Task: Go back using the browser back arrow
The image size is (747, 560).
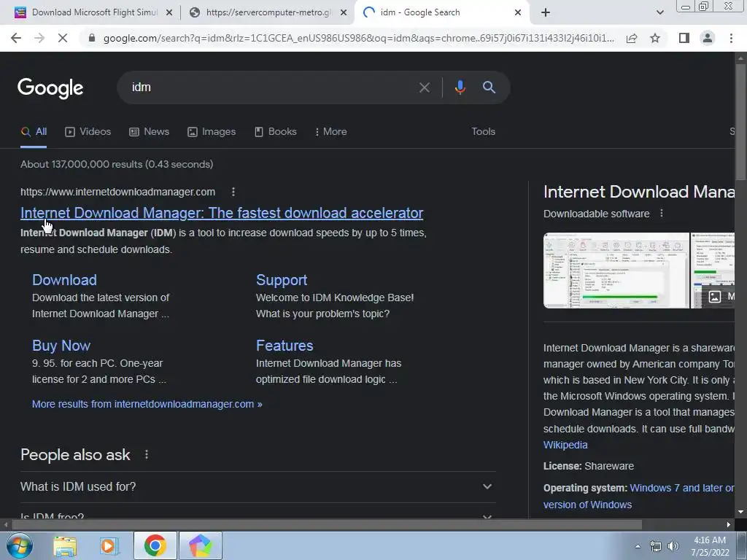Action: click(16, 38)
